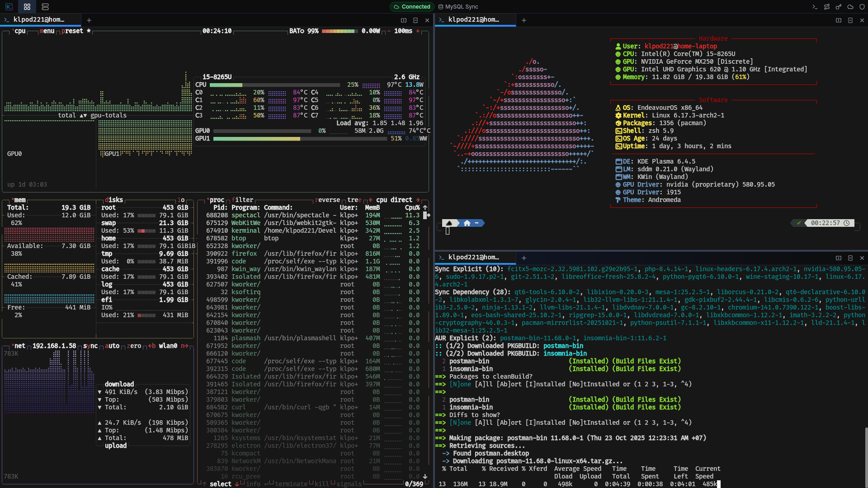Split the btop pane with the split icon
The width and height of the screenshot is (868, 488).
404,20
